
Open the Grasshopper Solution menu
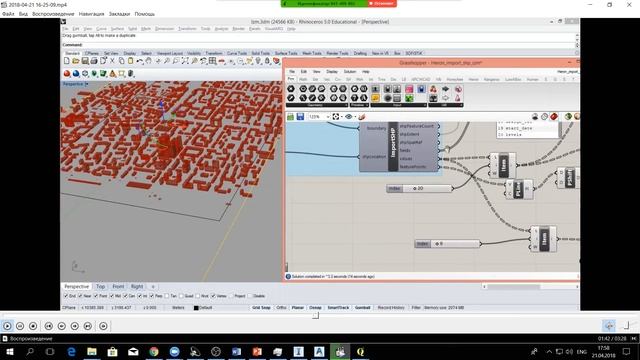click(350, 72)
